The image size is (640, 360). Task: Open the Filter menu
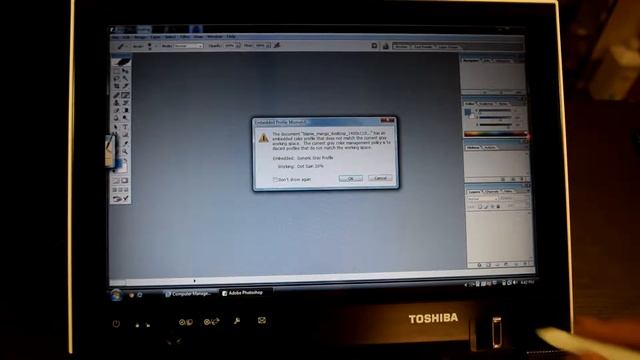[184, 37]
